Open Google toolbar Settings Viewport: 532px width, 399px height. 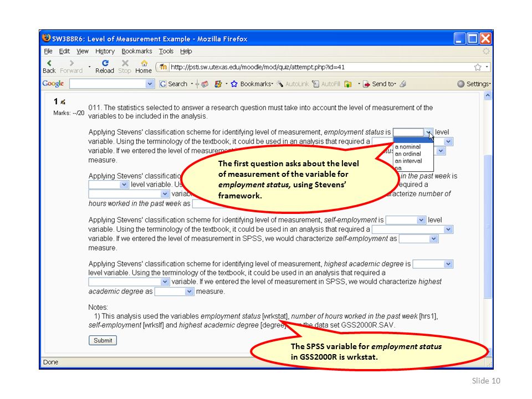[474, 84]
